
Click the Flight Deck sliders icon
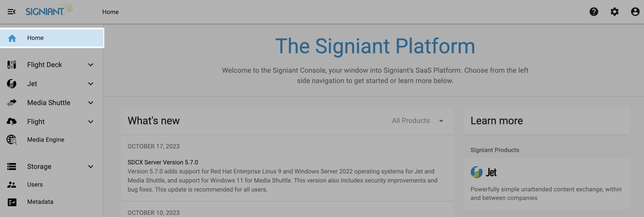click(12, 65)
